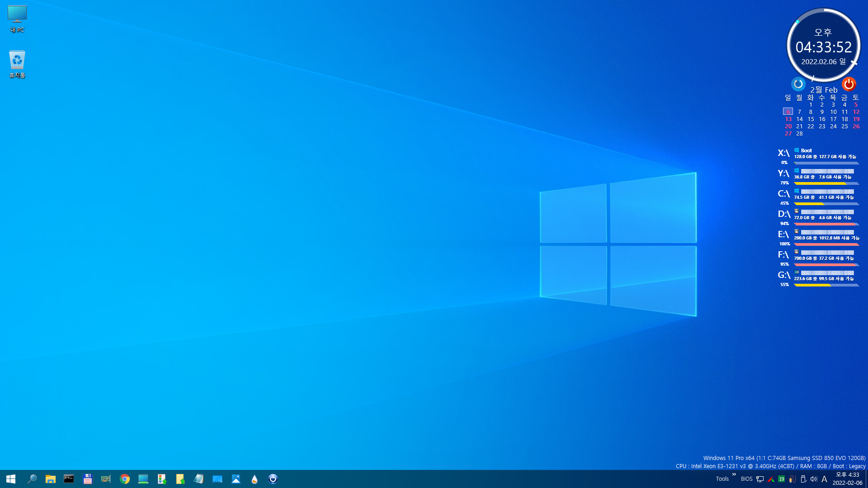Open the magnifier search icon in taskbar
The height and width of the screenshot is (488, 868).
click(32, 479)
